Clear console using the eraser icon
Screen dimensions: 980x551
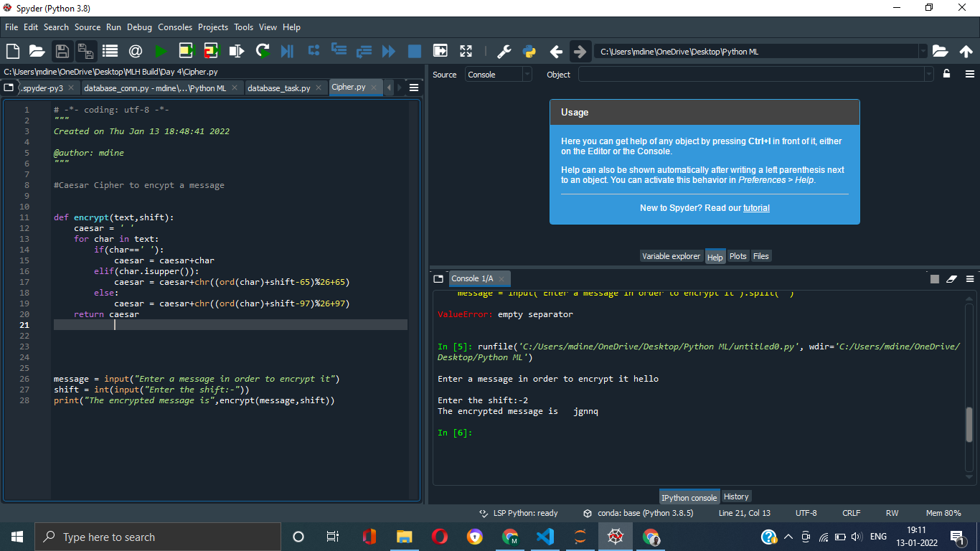[x=952, y=279]
